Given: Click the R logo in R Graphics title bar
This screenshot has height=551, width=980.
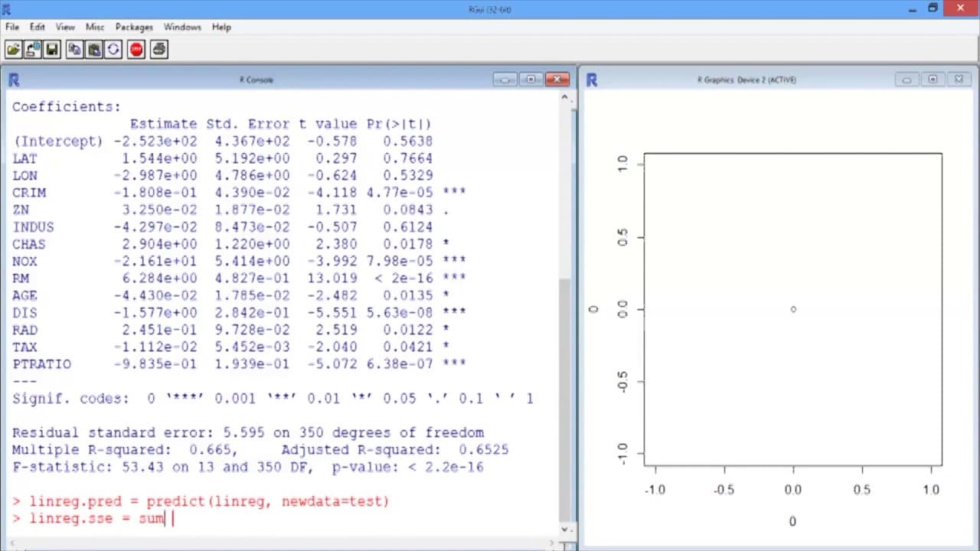Looking at the screenshot, I should pyautogui.click(x=592, y=80).
